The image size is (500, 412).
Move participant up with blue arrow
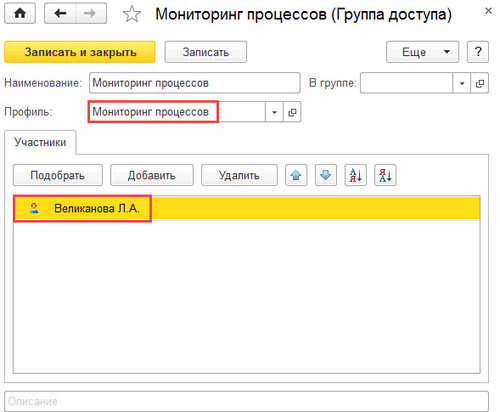[x=296, y=175]
